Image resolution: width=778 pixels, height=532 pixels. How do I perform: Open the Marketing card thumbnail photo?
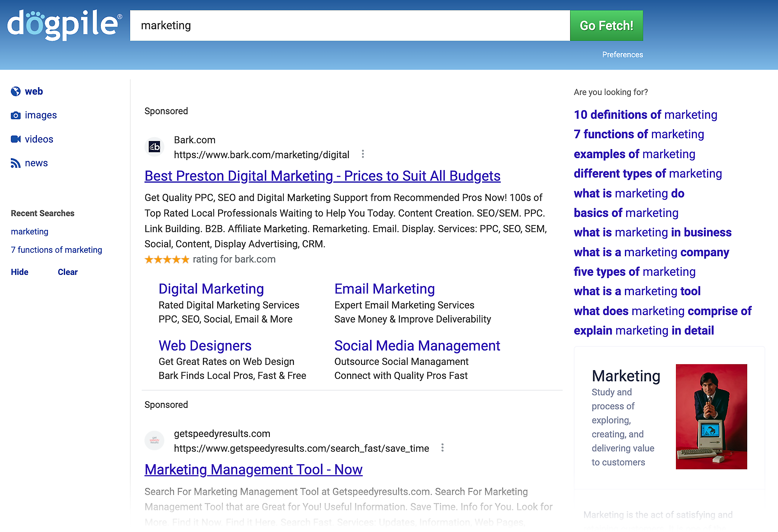click(x=711, y=417)
